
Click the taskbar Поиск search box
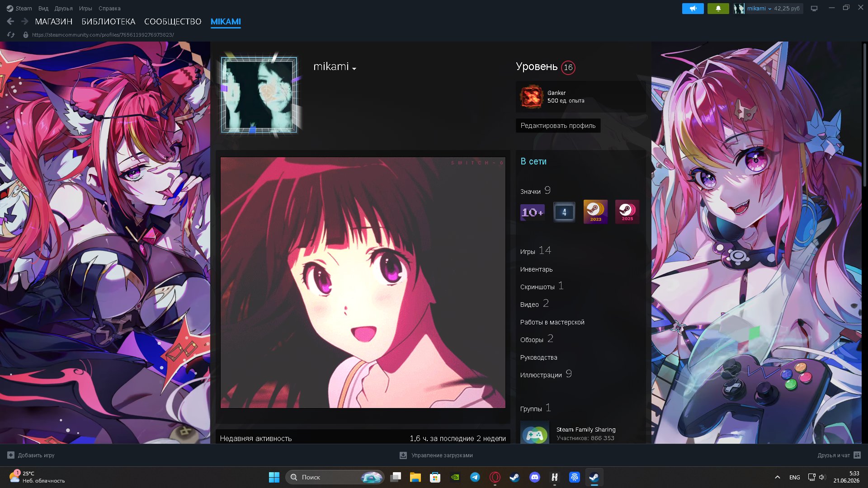335,477
